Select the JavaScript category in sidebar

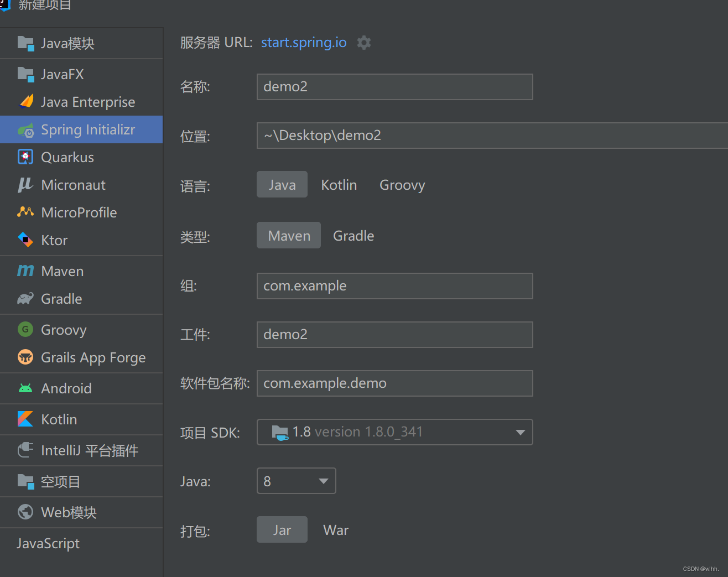(48, 543)
